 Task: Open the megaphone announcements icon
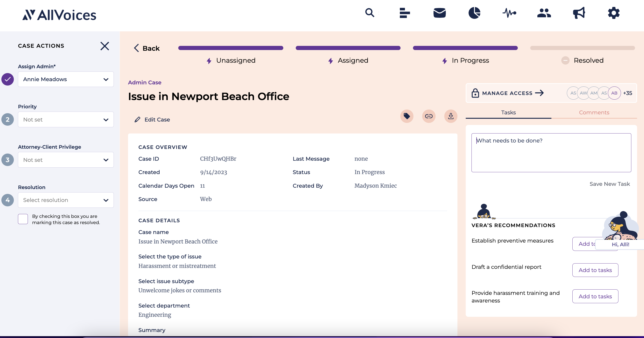click(x=579, y=13)
